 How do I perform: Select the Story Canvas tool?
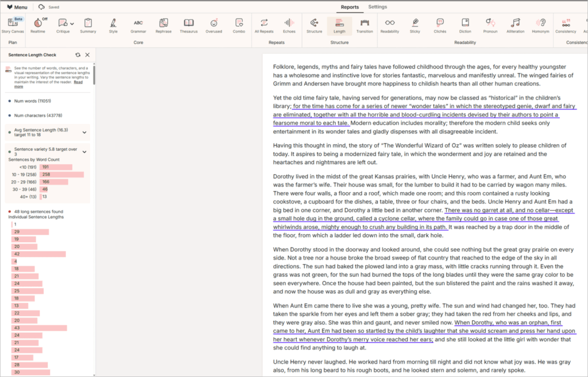13,26
